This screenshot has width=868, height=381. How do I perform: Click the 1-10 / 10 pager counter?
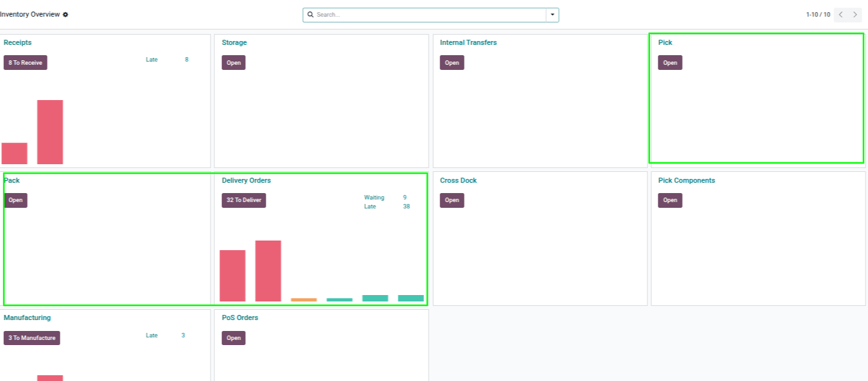pyautogui.click(x=818, y=15)
